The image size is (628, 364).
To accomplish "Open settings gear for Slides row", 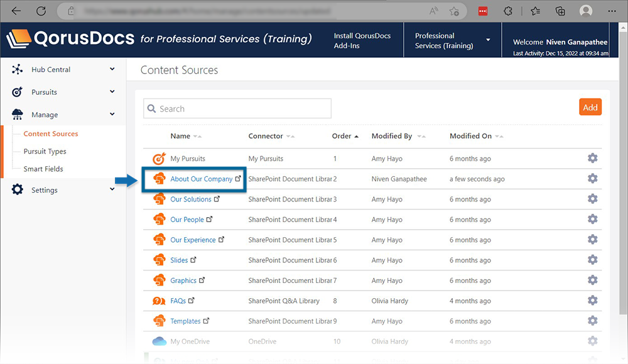I will [592, 260].
